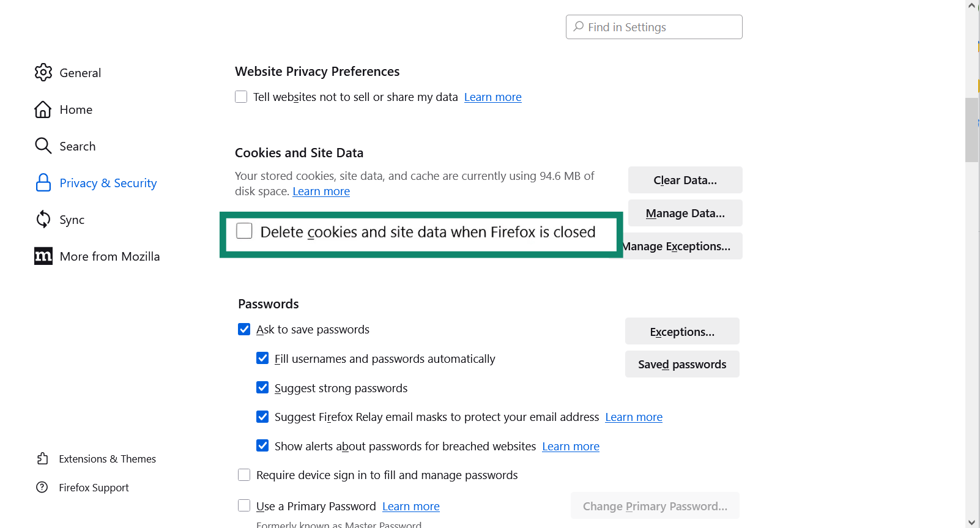The height and width of the screenshot is (528, 980).
Task: Select the General gear icon in sidebar
Action: pos(43,72)
